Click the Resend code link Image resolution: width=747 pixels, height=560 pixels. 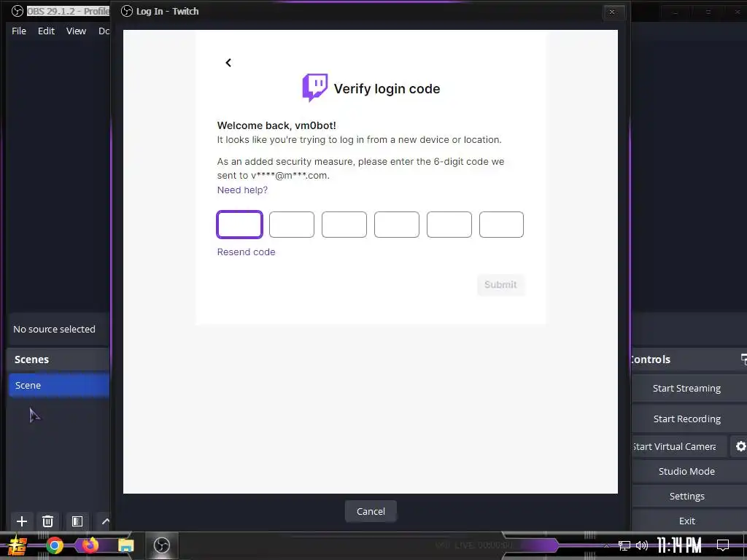[x=246, y=252]
